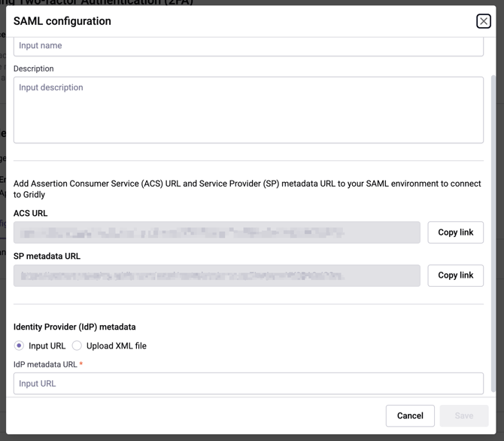Choose the Upload XML file radio option
The image size is (504, 441).
click(77, 346)
